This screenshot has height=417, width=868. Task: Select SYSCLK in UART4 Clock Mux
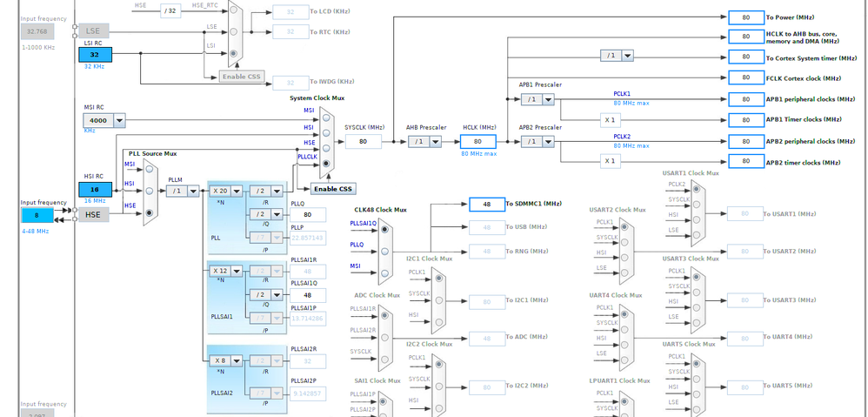click(624, 329)
